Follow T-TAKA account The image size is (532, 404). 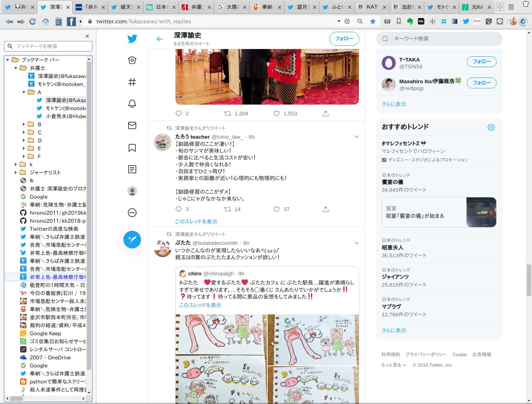pyautogui.click(x=481, y=62)
